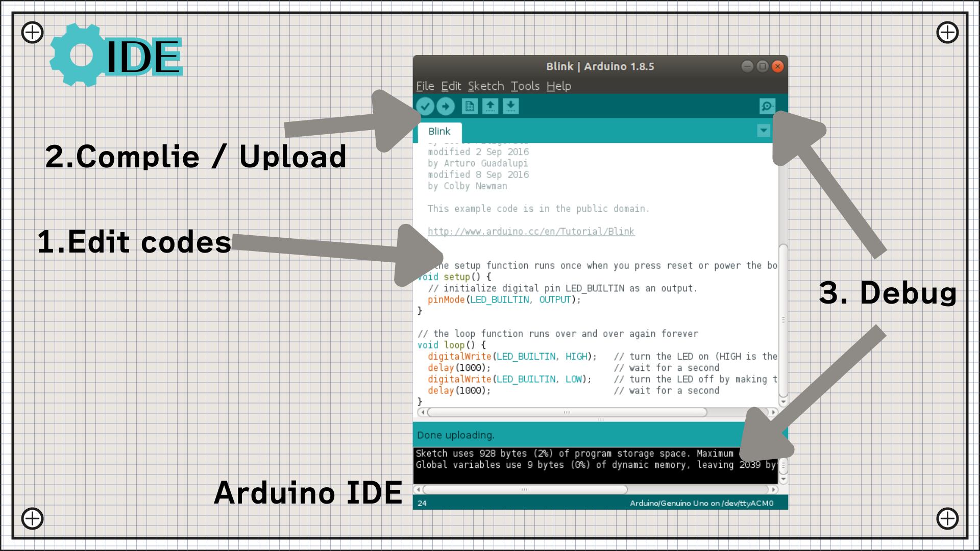
Task: Click digitalWrite(LED_BUILTIN, HIGH) line
Action: click(x=512, y=357)
